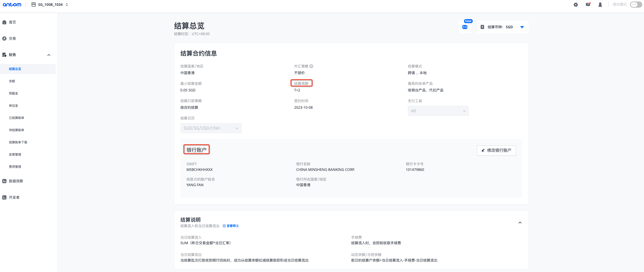Go to 首页 home in sidebar
The height and width of the screenshot is (272, 644).
[x=12, y=22]
